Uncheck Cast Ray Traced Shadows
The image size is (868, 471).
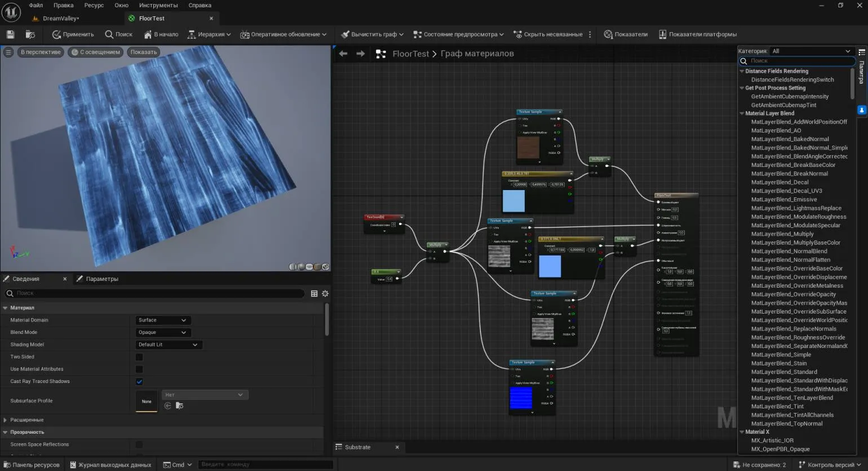pyautogui.click(x=139, y=381)
